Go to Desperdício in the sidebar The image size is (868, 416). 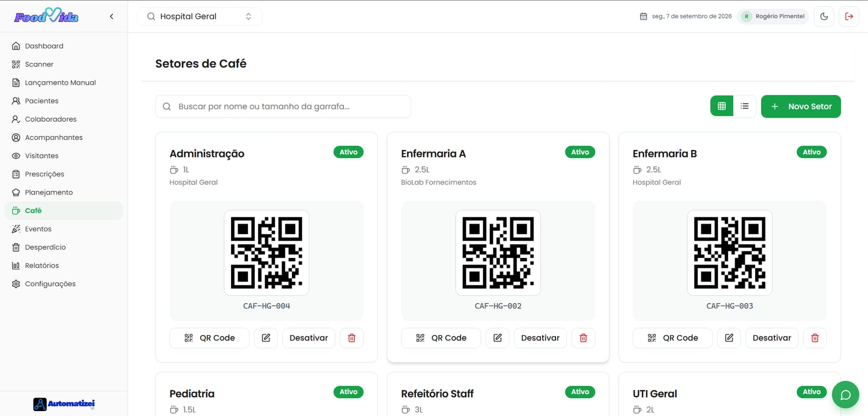click(x=64, y=247)
